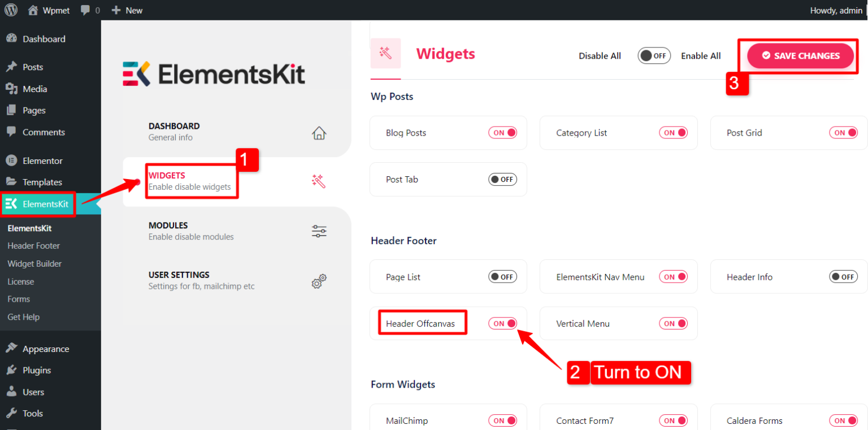Click the Save Changes button
The height and width of the screenshot is (430, 868).
click(800, 55)
